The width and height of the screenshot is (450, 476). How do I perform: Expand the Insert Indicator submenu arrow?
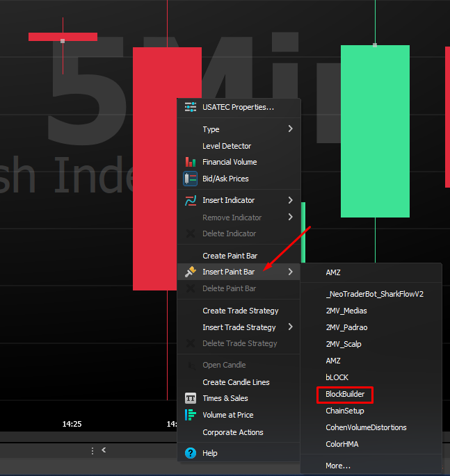290,200
